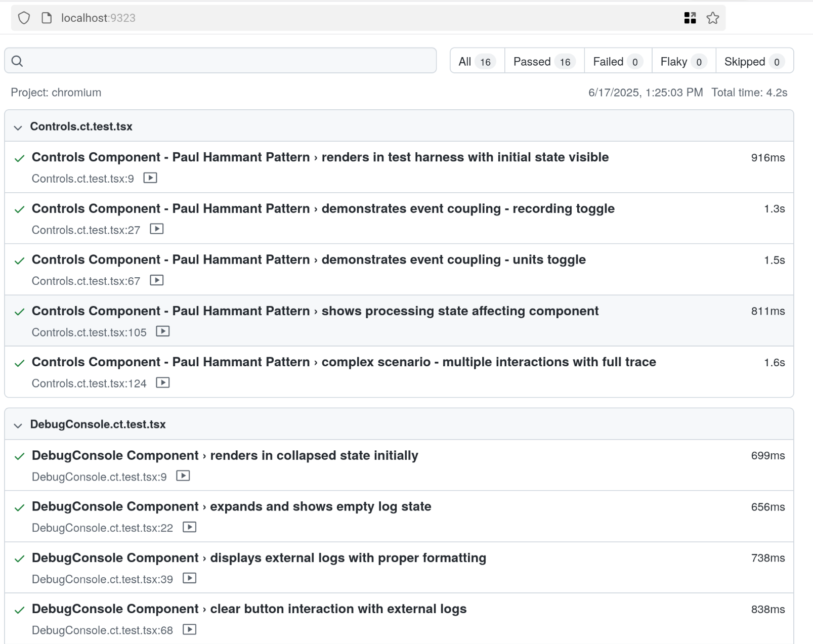813x644 pixels.
Task: Open trace icon for Controls.ct.test.tsx:27
Action: (x=157, y=229)
